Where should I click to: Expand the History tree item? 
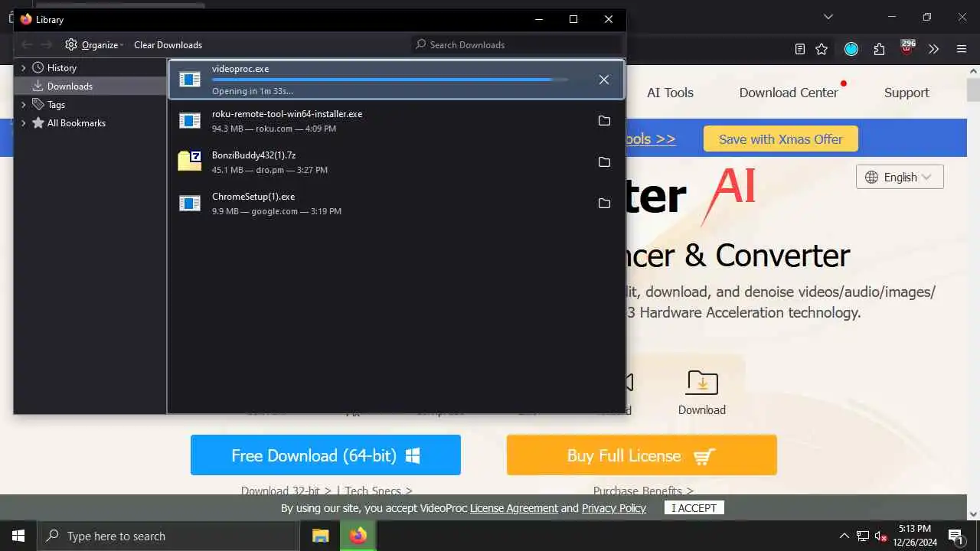(24, 67)
